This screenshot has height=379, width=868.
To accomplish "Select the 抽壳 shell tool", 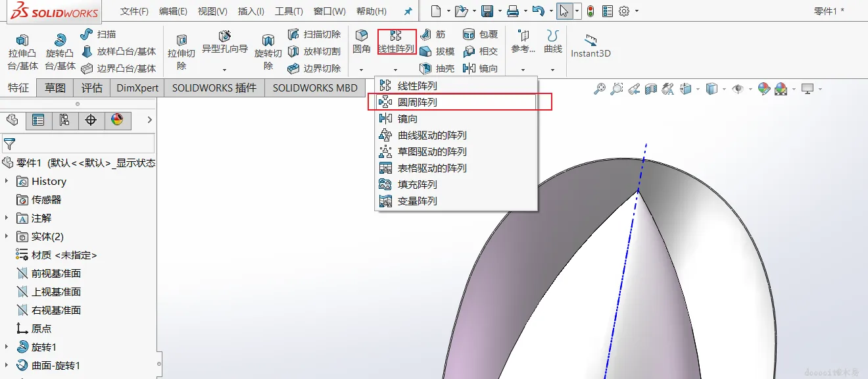I will coord(437,68).
